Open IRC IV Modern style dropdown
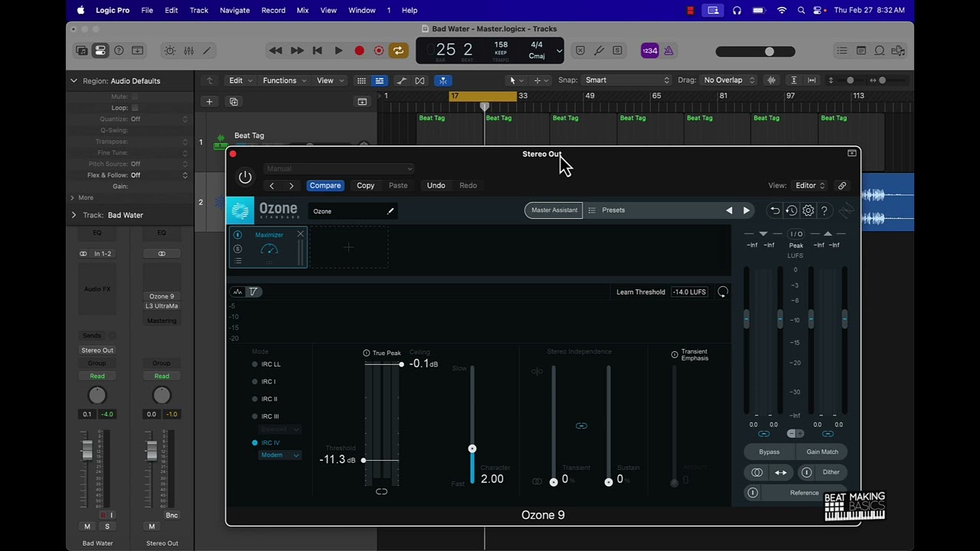 279,455
